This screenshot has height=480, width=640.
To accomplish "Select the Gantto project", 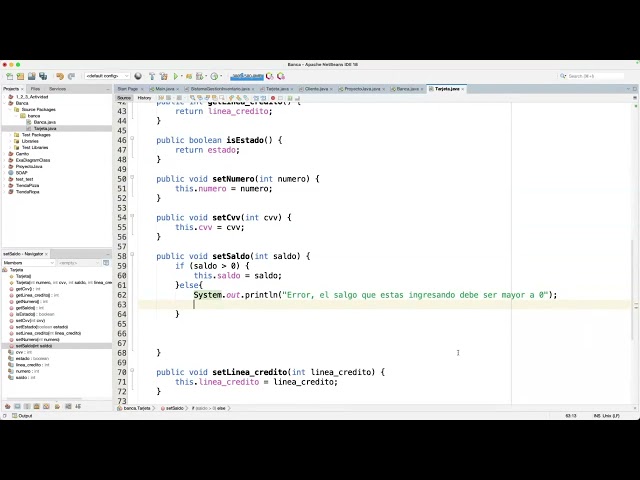I will tap(22, 154).
